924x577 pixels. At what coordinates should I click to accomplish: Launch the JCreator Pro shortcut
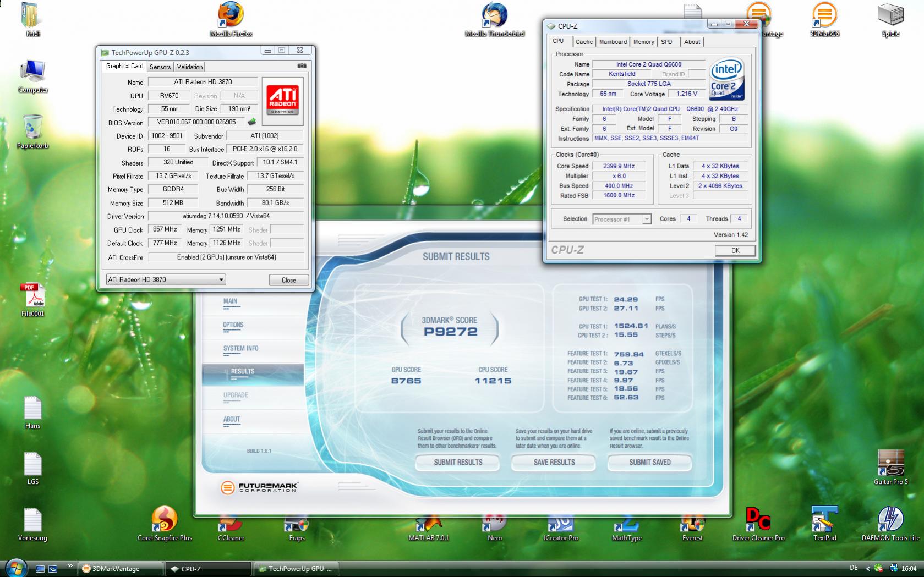(561, 528)
